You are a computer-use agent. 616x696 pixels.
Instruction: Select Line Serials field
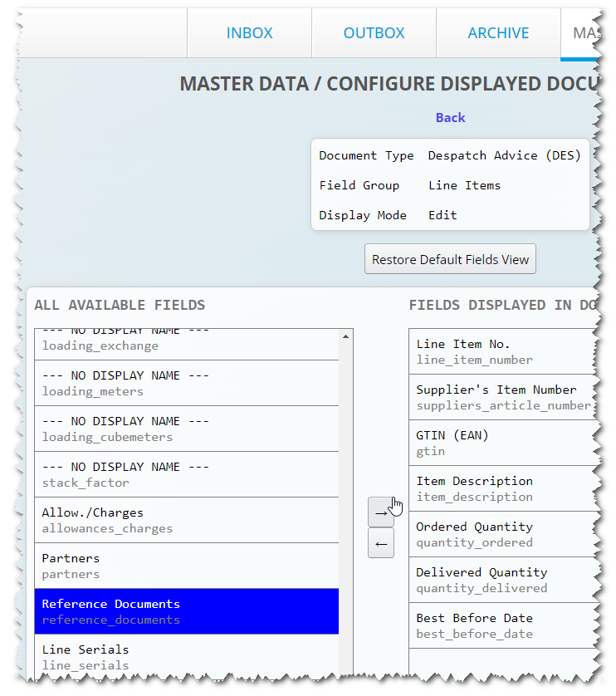click(187, 656)
